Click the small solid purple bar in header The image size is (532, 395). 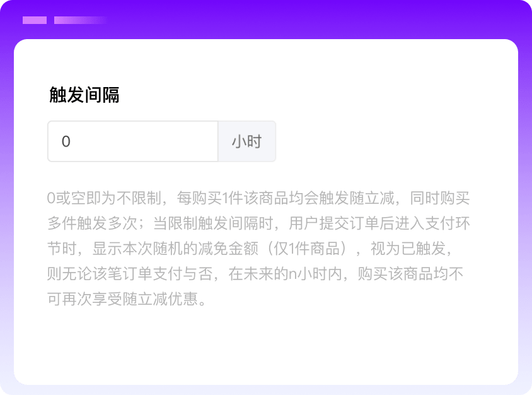tap(35, 20)
